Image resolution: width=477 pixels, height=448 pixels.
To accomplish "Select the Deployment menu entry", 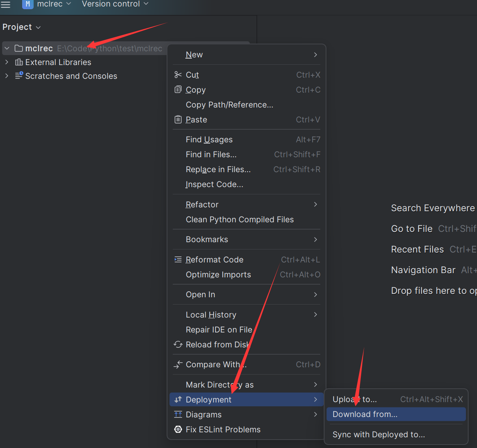I will [247, 399].
